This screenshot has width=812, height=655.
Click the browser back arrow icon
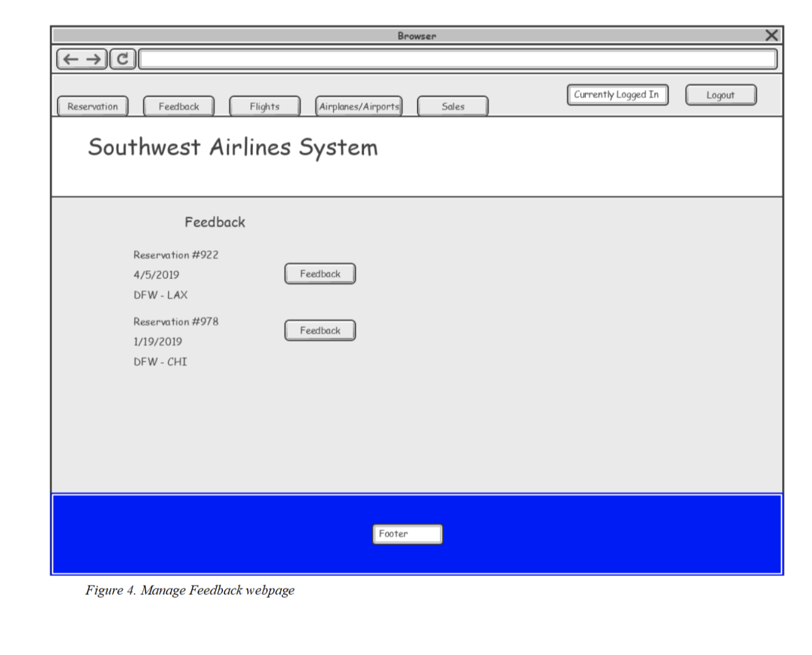(x=70, y=58)
